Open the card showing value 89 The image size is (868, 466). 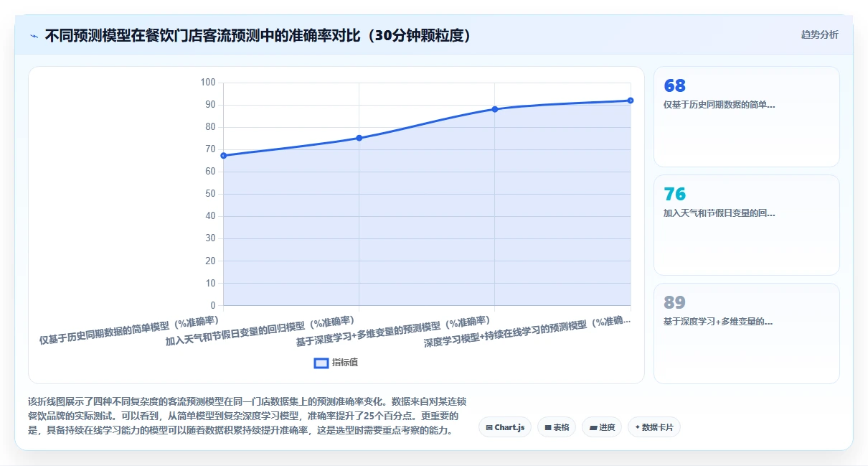(746, 334)
